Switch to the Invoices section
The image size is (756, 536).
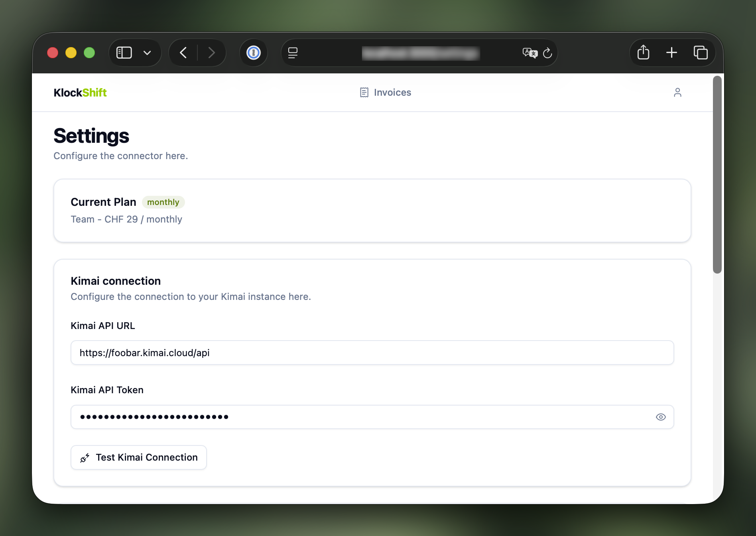point(392,92)
